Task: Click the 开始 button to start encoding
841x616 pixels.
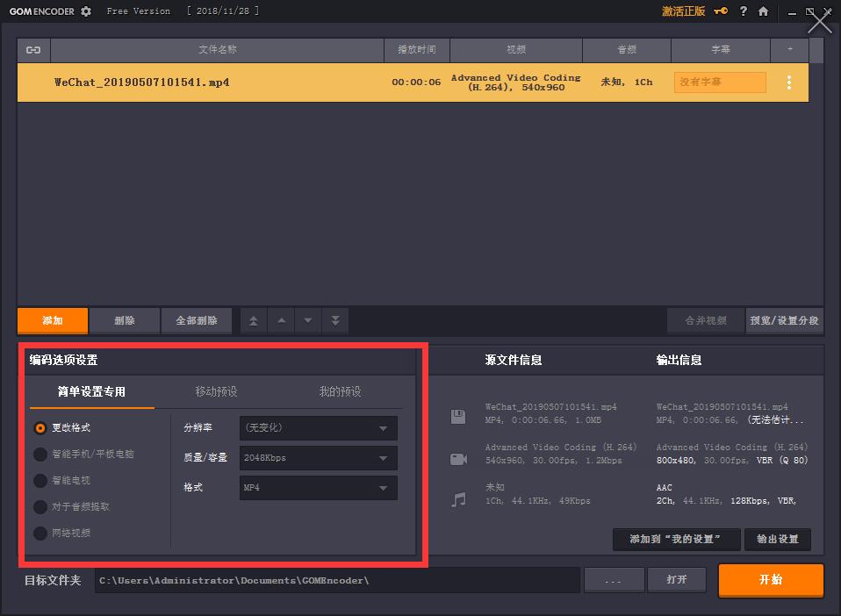Action: [x=770, y=580]
